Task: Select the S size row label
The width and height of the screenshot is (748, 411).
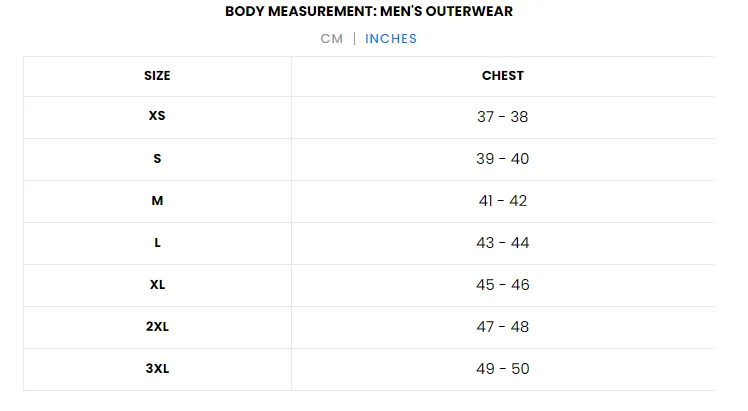Action: (x=157, y=159)
